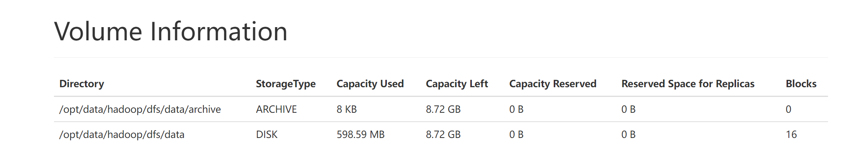The image size is (868, 162).
Task: Click the archive row's blocks count 0
Action: [x=788, y=109]
